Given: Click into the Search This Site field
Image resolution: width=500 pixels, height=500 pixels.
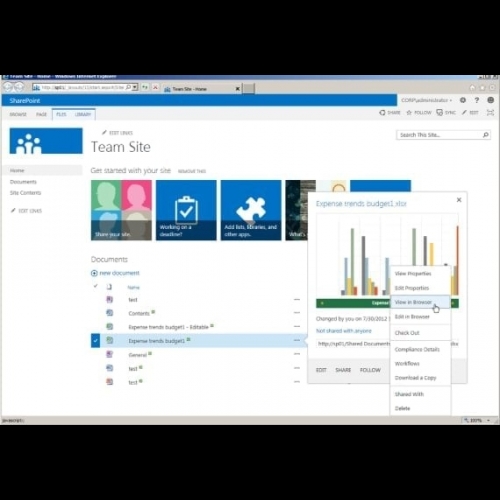Looking at the screenshot, I should pos(439,135).
